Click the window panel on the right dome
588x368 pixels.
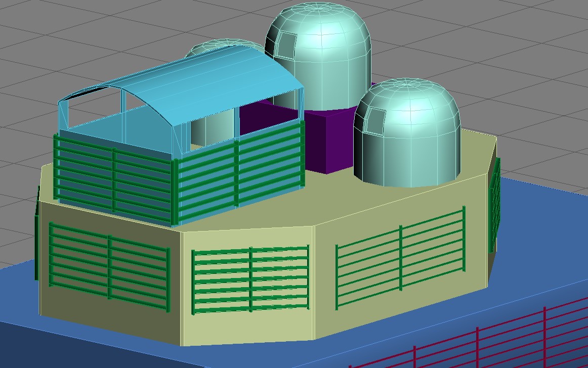point(375,121)
